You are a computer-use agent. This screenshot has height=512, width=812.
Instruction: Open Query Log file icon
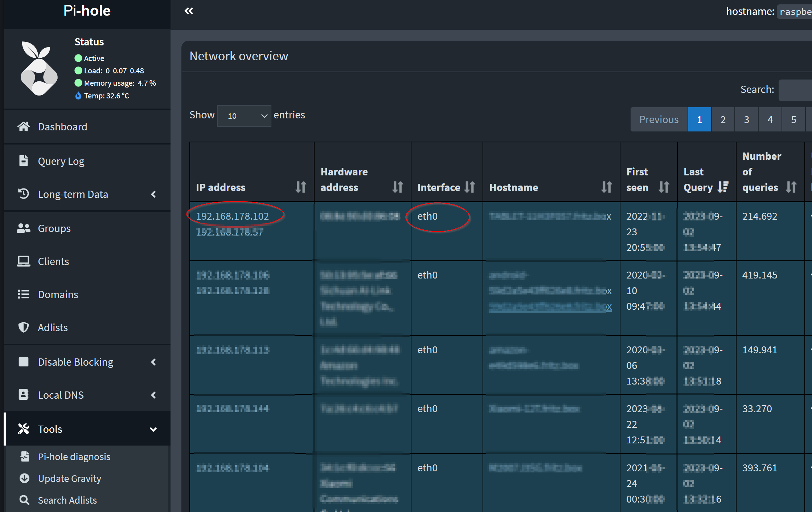(x=24, y=160)
